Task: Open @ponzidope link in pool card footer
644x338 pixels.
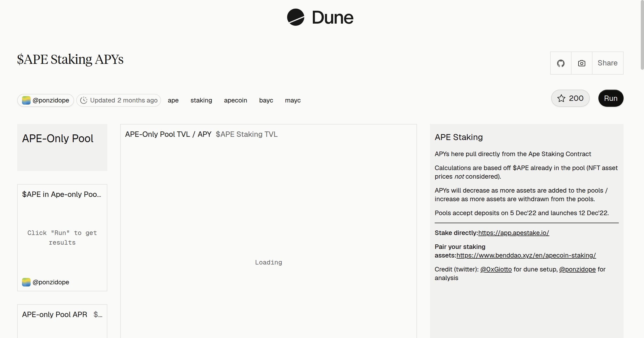Action: pyautogui.click(x=51, y=282)
